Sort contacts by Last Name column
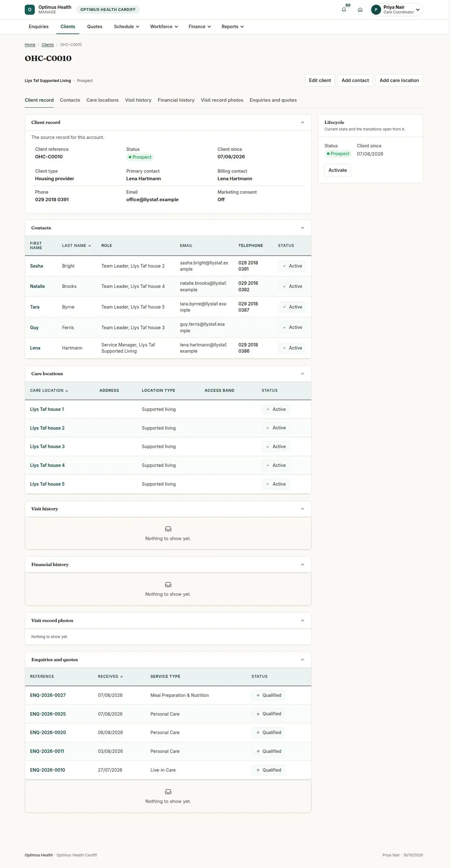This screenshot has width=451, height=868. click(76, 246)
